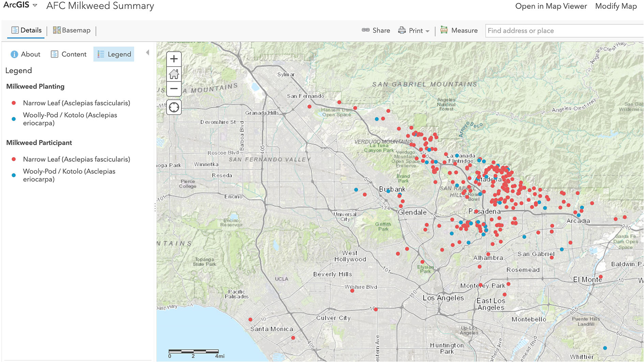Zoom in on the map
Viewport: 644px width, 362px height.
[174, 59]
